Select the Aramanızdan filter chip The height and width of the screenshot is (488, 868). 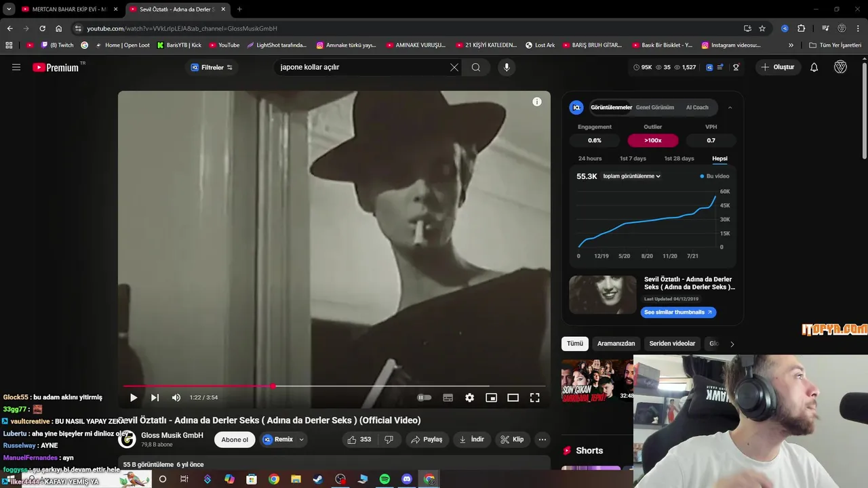click(616, 344)
